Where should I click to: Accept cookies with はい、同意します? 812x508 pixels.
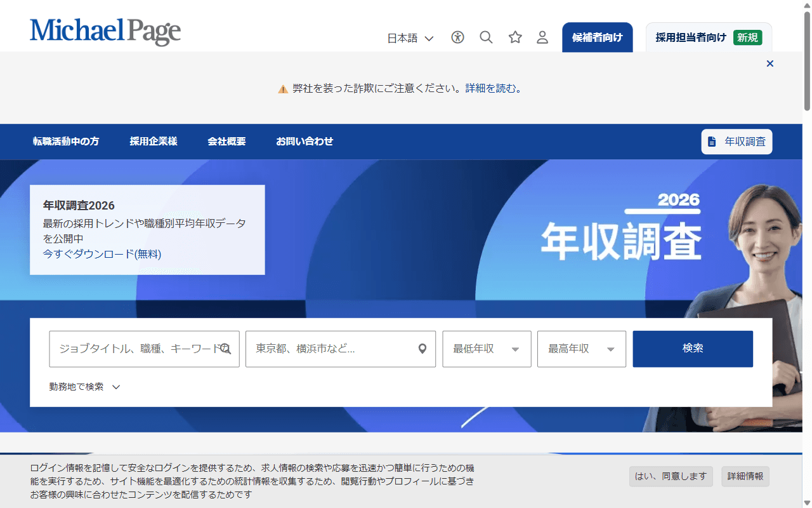[x=671, y=476]
